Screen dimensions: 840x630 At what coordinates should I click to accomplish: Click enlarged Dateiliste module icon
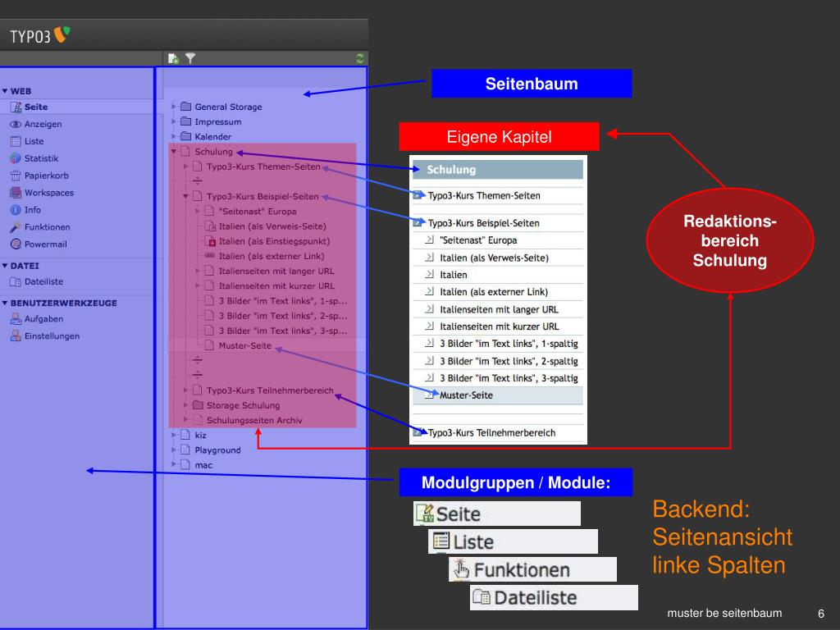click(482, 597)
